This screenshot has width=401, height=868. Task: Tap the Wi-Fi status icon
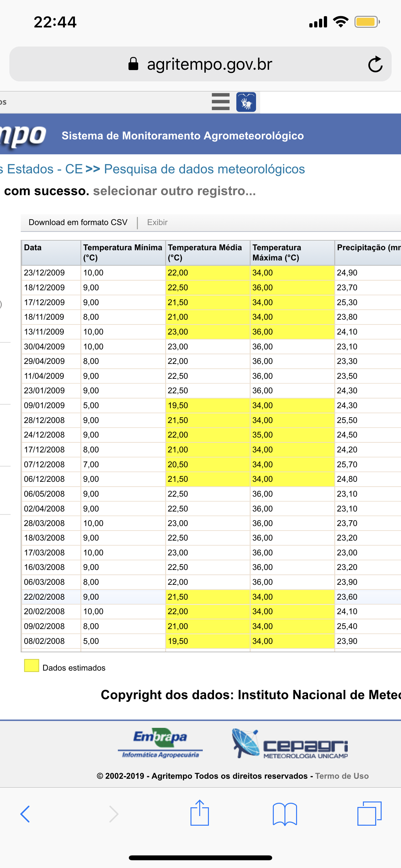[x=341, y=22]
